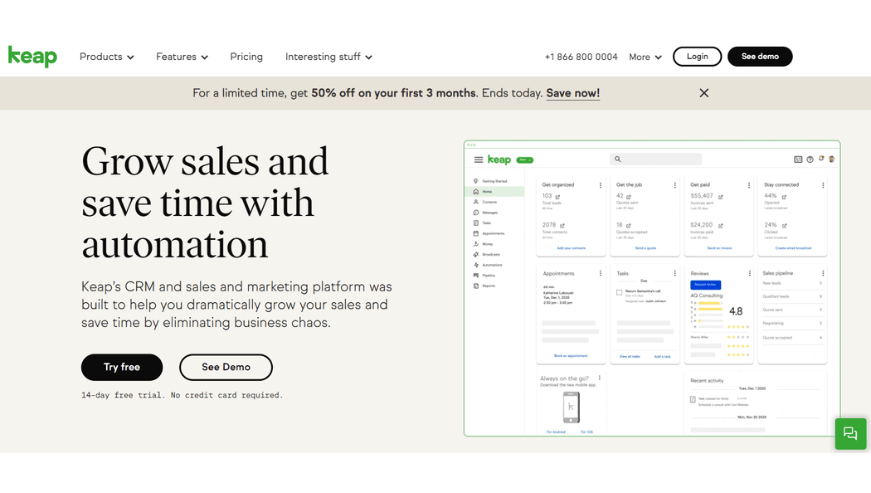This screenshot has height=493, width=871.
Task: Check the Return Samantha's call task checkbox
Action: click(619, 293)
